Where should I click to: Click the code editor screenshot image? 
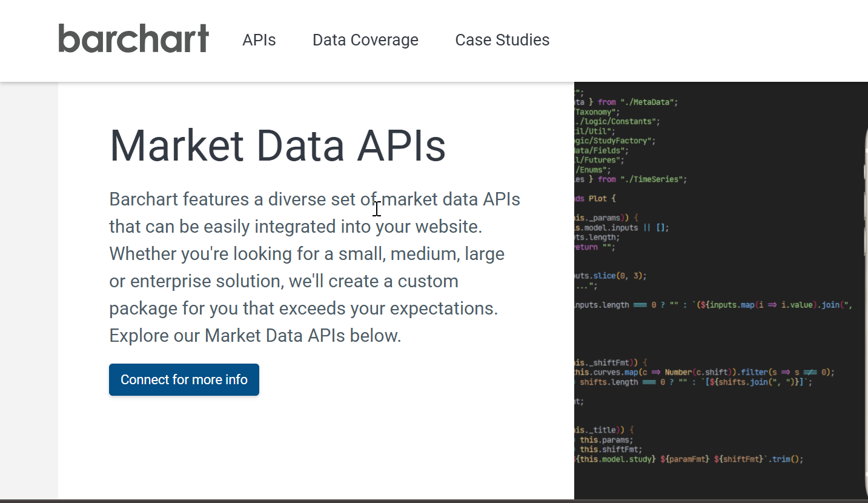pyautogui.click(x=721, y=291)
